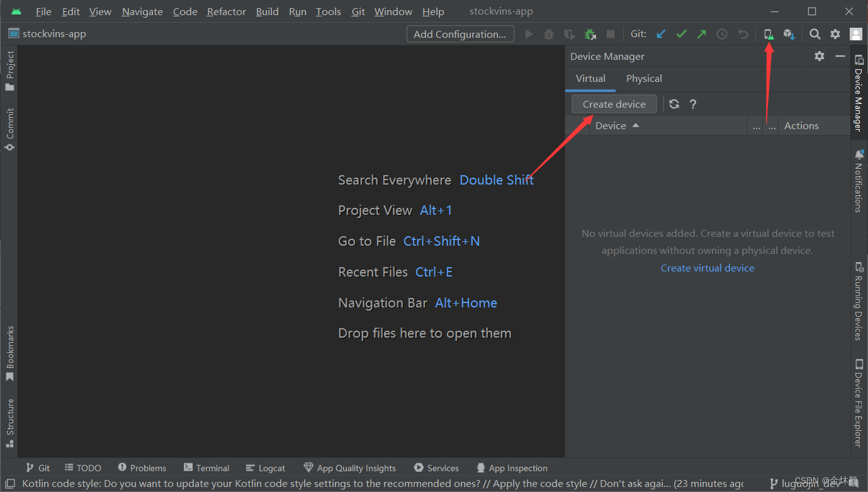
Task: Click Kotlin code style status message
Action: click(x=383, y=484)
